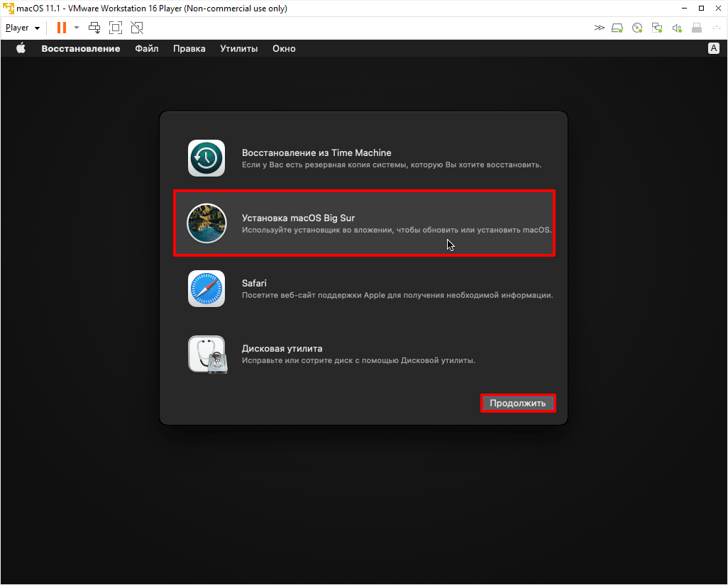The image size is (728, 585).
Task: Toggle the network adapter device icon
Action: coord(657,28)
